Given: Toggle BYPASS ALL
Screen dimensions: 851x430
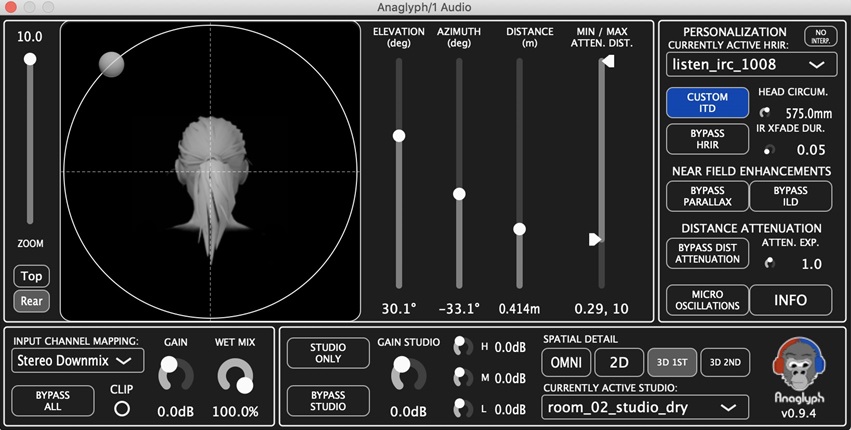Looking at the screenshot, I should pos(53,401).
